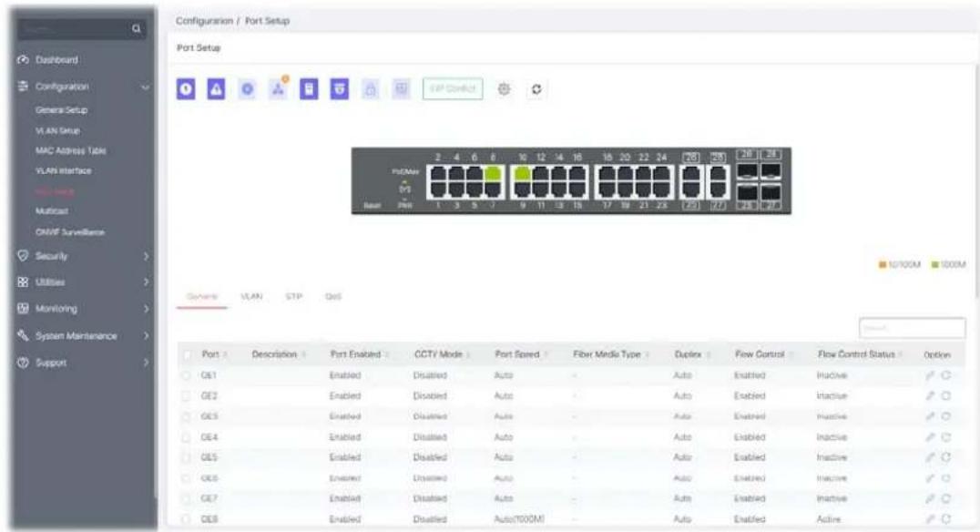Viewport: 980px width, 532px height.
Task: Switch to the QoS tab
Action: pyautogui.click(x=333, y=296)
